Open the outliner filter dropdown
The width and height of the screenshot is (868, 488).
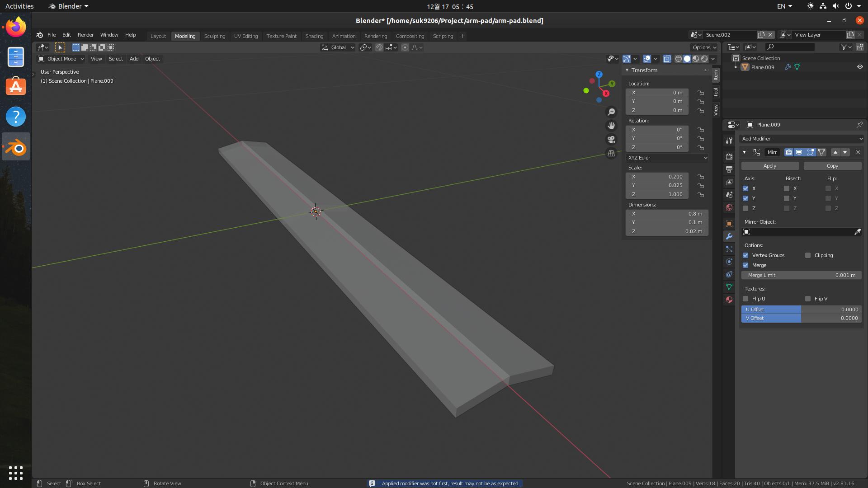[x=845, y=47]
